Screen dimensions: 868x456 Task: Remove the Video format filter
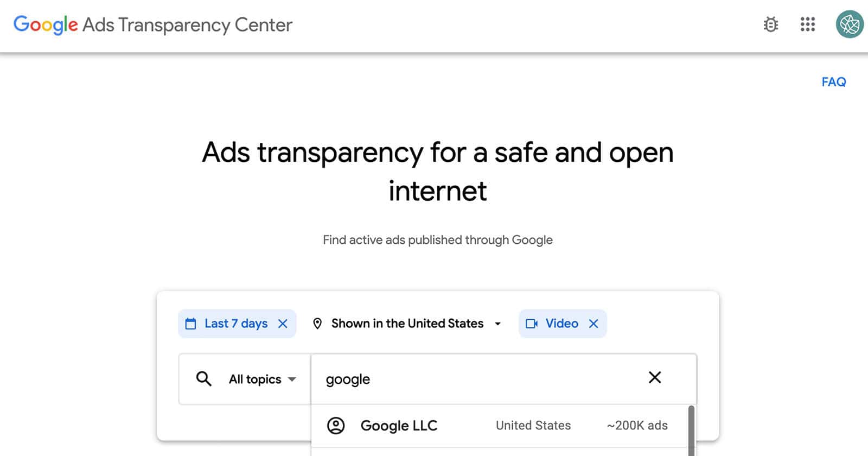[594, 324]
